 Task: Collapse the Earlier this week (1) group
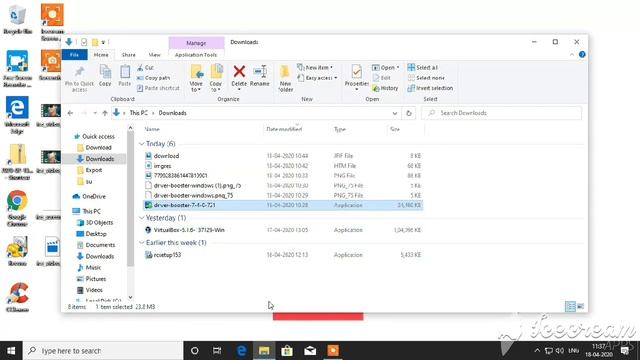(x=142, y=243)
